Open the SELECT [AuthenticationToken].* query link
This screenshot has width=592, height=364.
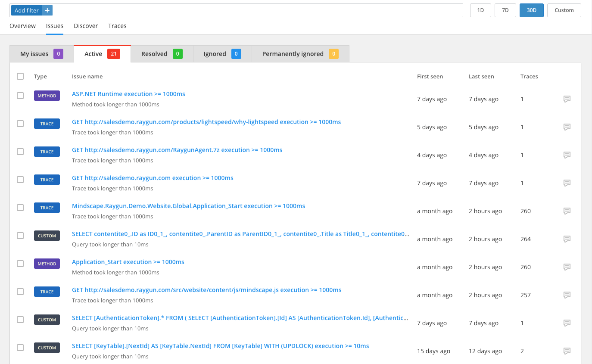[240, 318]
